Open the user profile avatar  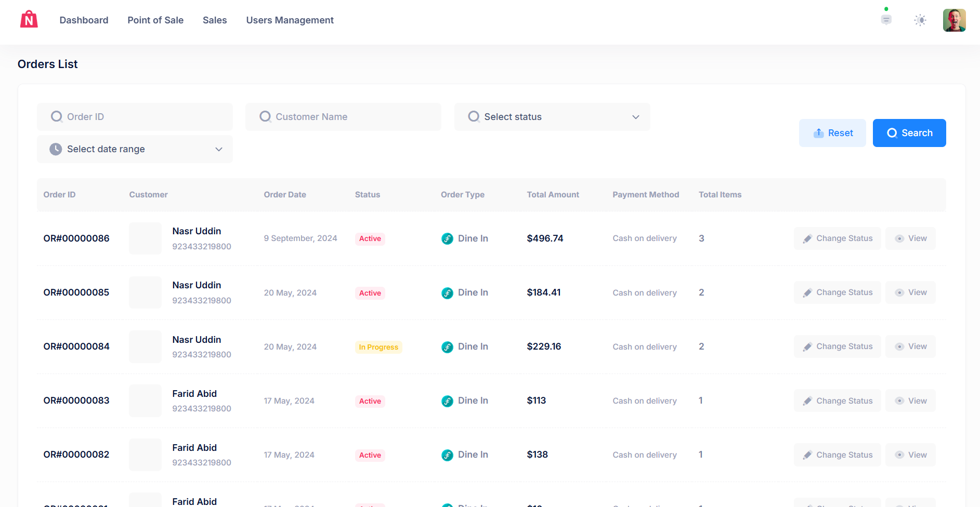pos(954,20)
